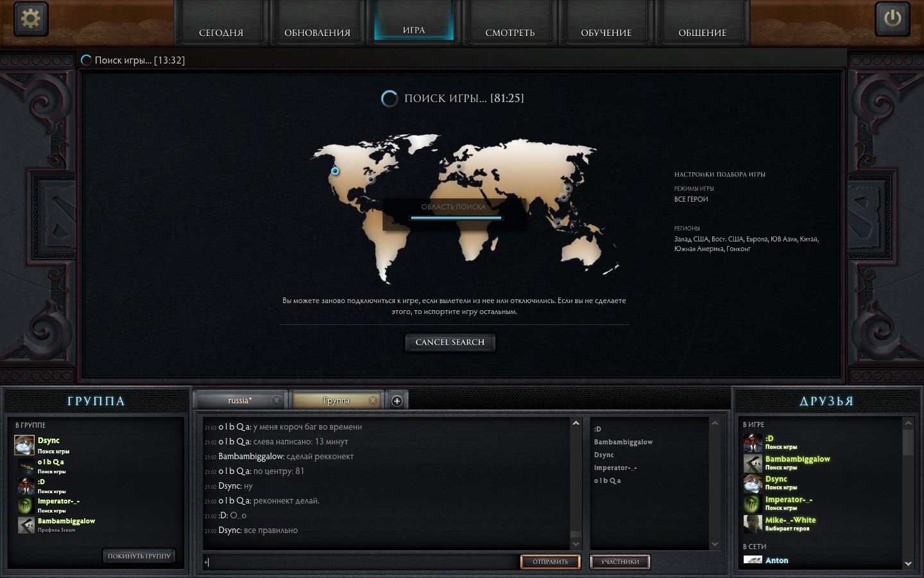Focus the chat message input field
Image resolution: width=924 pixels, height=578 pixels.
pyautogui.click(x=359, y=562)
